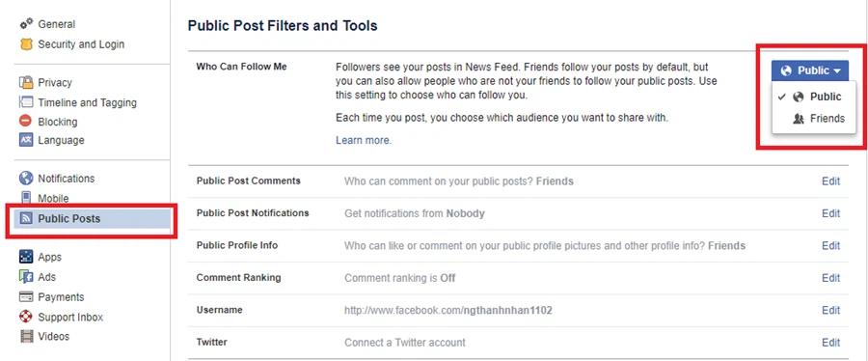Edit the Public Post Comments setting
Screen dimensions: 868x361
tap(830, 181)
